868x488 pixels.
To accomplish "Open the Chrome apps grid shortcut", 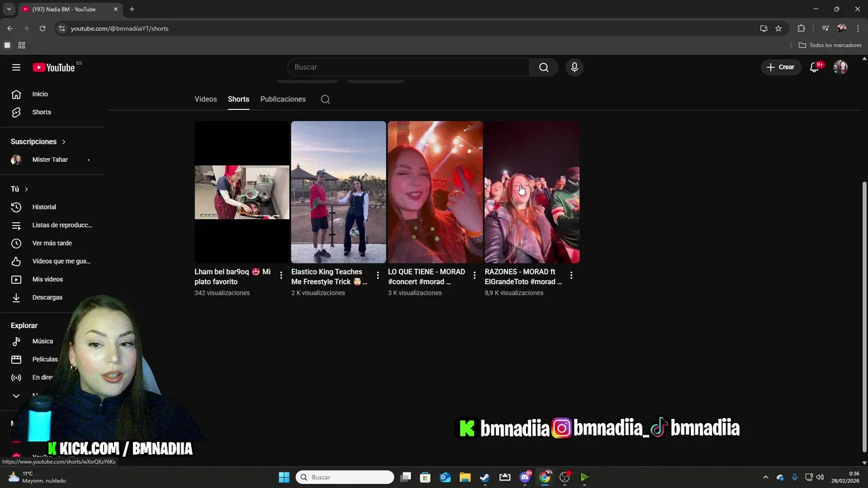I will [x=22, y=45].
